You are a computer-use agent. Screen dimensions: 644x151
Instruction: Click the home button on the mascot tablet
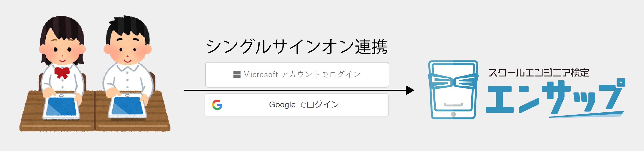coord(453,114)
